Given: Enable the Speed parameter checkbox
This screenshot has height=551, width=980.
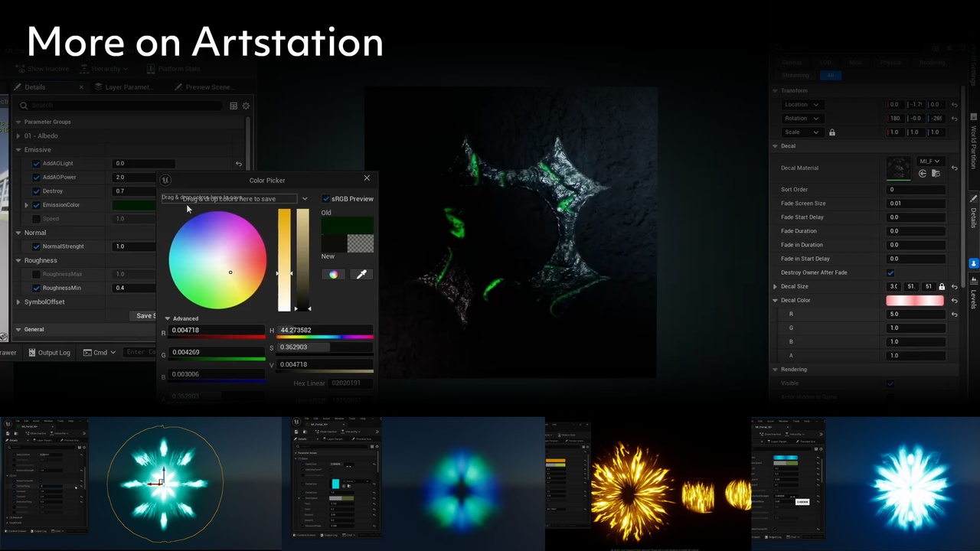Looking at the screenshot, I should click(36, 219).
